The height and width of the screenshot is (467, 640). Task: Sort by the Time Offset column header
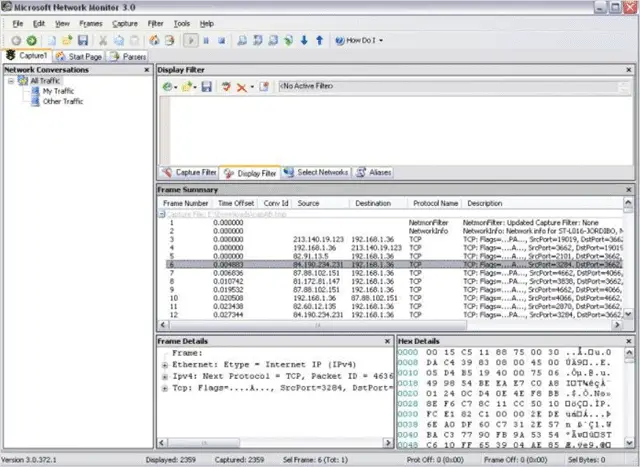pos(236,203)
